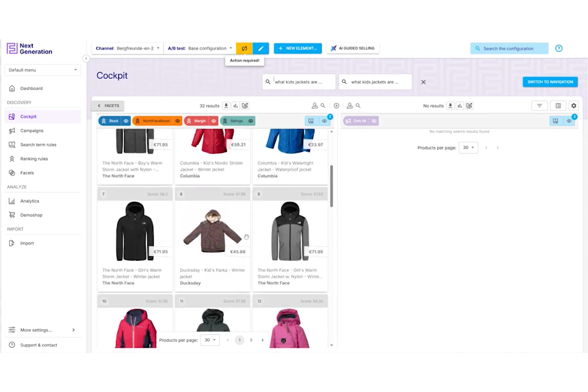Viewport: 588px width, 392px height.
Task: Toggle visibility of Margin ranking rule
Action: (214, 121)
